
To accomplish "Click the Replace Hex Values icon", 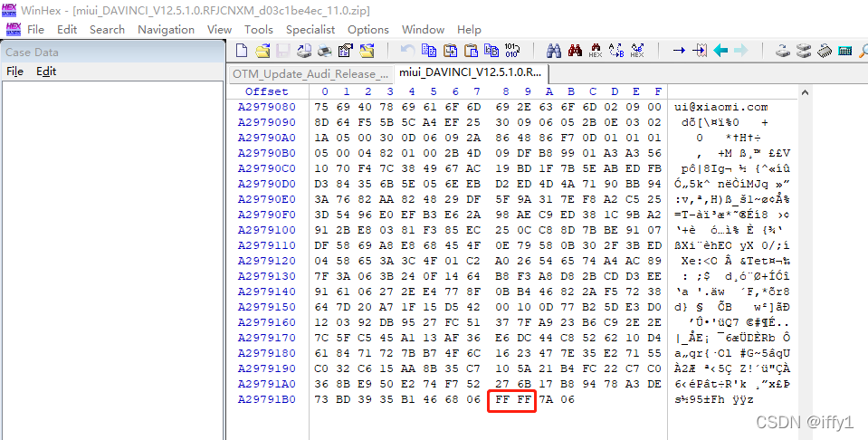I will click(637, 51).
